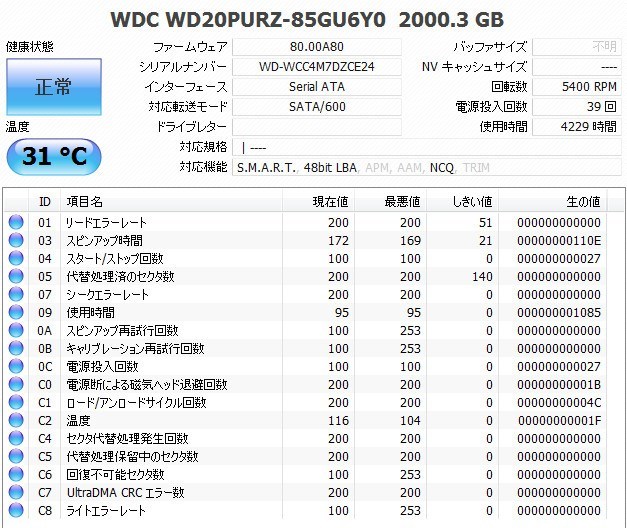Click the NV キャッシュサイズ value field
Image resolution: width=627 pixels, height=528 pixels.
tap(577, 67)
